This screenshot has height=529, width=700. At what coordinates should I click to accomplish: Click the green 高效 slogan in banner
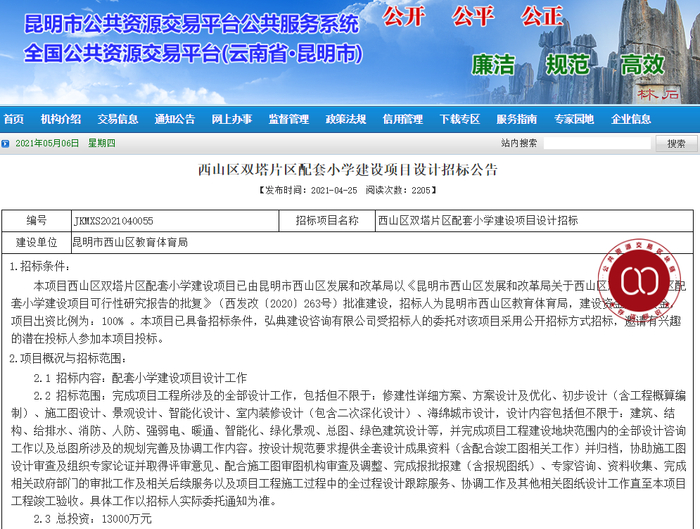pos(642,65)
